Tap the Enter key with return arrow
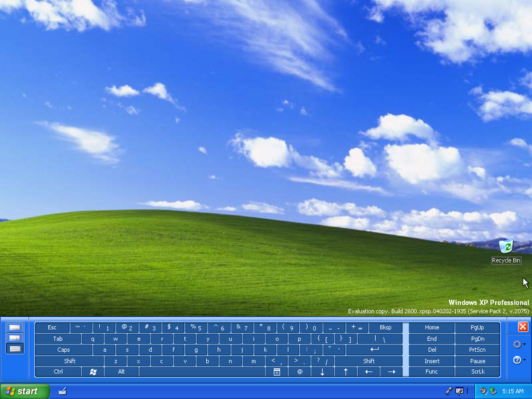Viewport: 532px width, 399px height. tap(374, 350)
